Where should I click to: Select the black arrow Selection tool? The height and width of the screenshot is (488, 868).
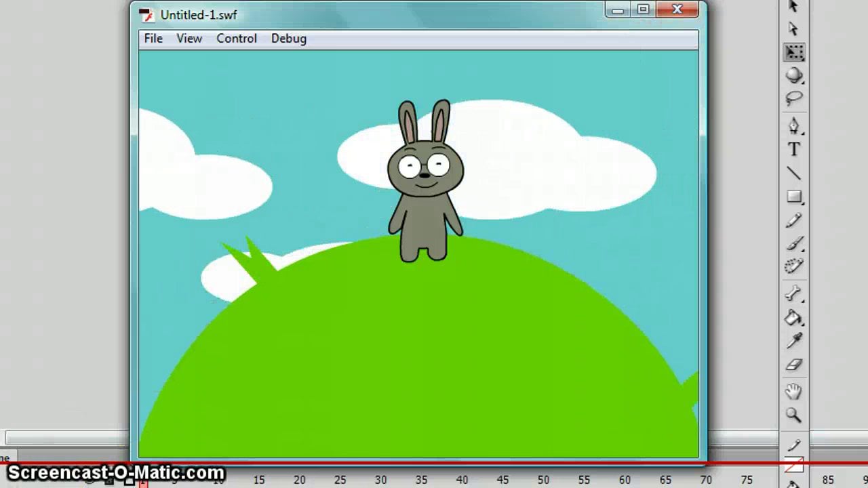tap(793, 7)
